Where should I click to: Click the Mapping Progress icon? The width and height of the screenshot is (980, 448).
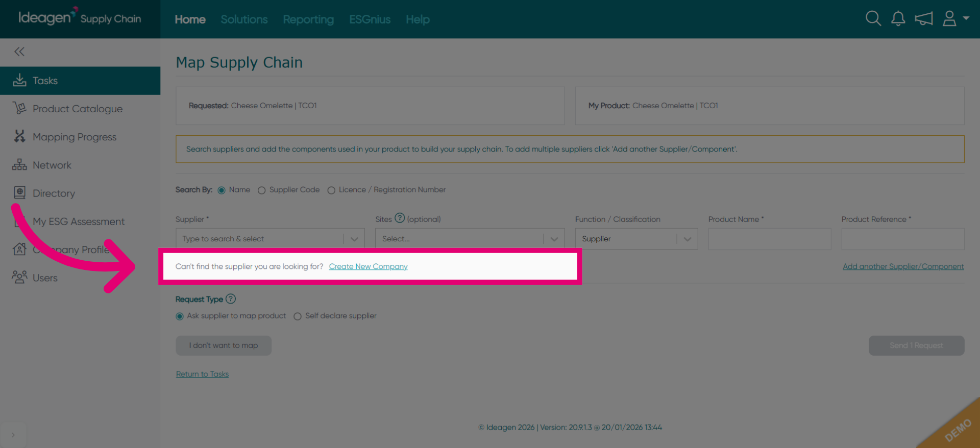pyautogui.click(x=19, y=136)
